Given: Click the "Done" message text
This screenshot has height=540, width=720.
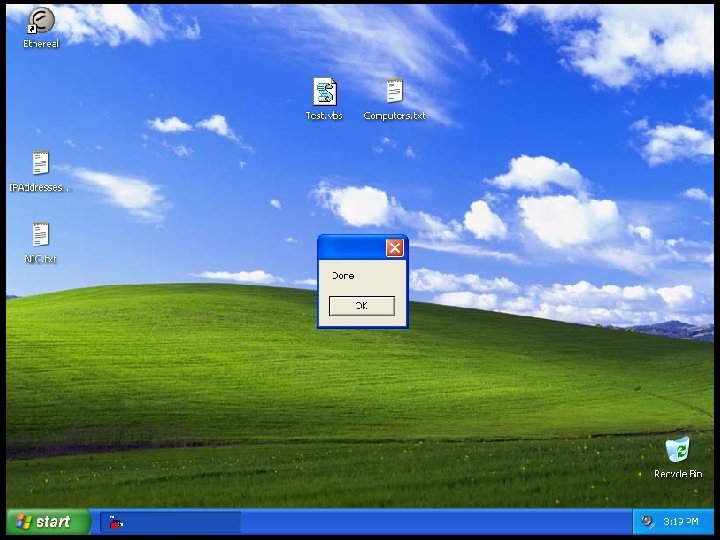Looking at the screenshot, I should pos(343,276).
